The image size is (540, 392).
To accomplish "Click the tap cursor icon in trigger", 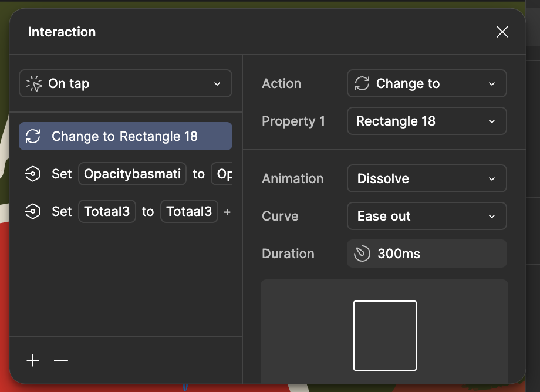I will pyautogui.click(x=35, y=84).
